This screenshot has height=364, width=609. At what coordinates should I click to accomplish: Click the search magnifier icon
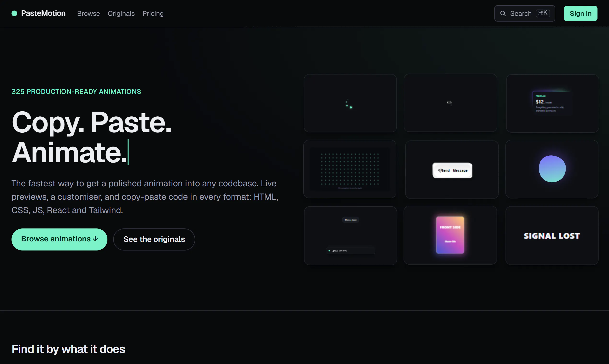click(x=503, y=13)
